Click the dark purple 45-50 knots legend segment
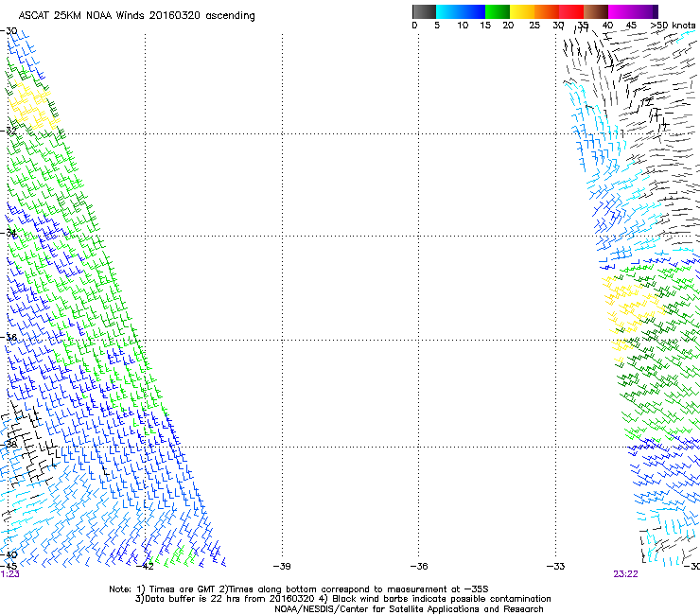 (645, 11)
